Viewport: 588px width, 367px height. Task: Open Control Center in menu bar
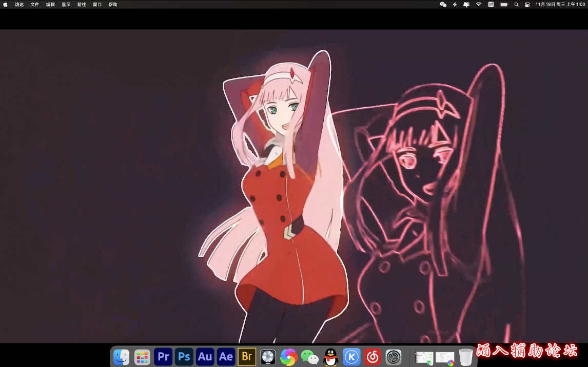tap(526, 4)
